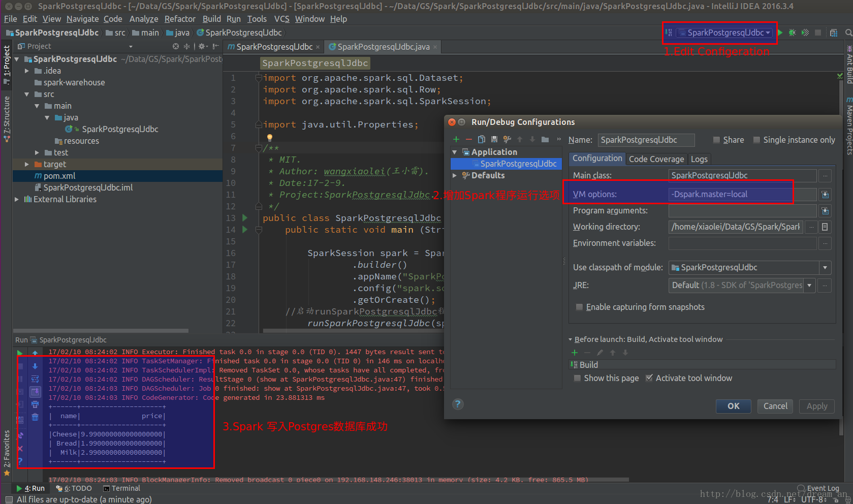Screen dimensions: 853x504
Task: Click the Event Log button in status bar
Action: [818, 488]
